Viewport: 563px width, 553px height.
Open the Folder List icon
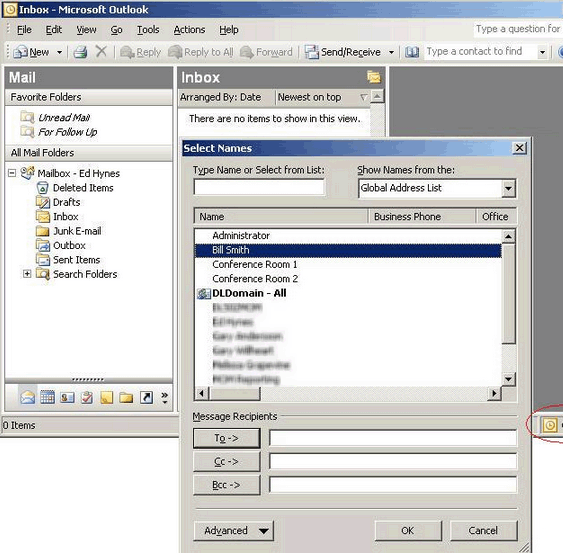[x=126, y=397]
